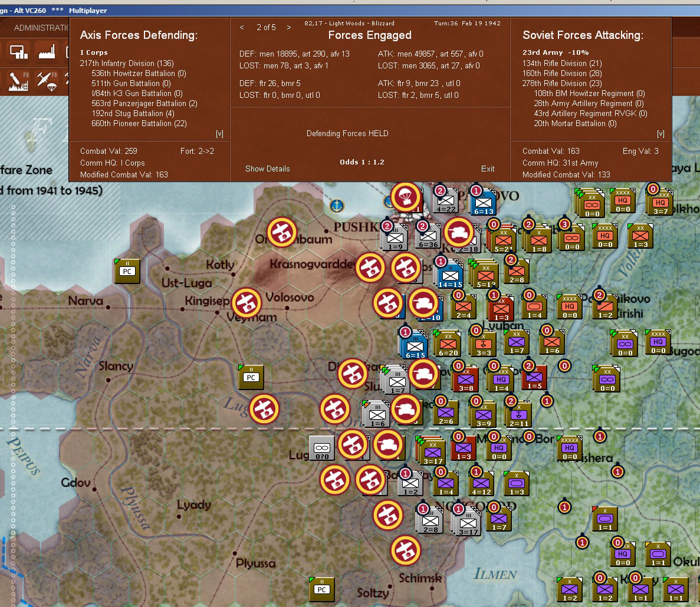Select the purple 4=12 unit counter

[x=481, y=483]
